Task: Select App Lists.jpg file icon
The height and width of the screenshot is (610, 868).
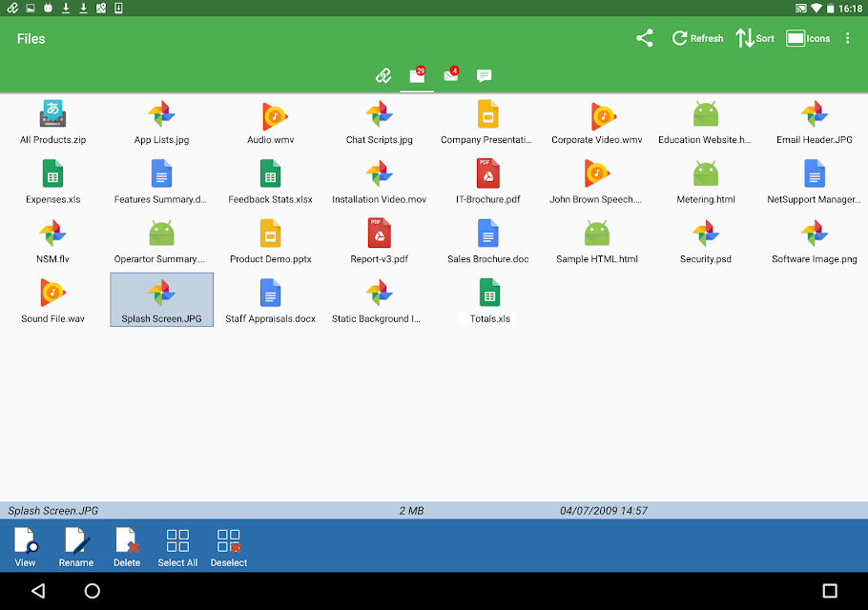Action: click(161, 114)
